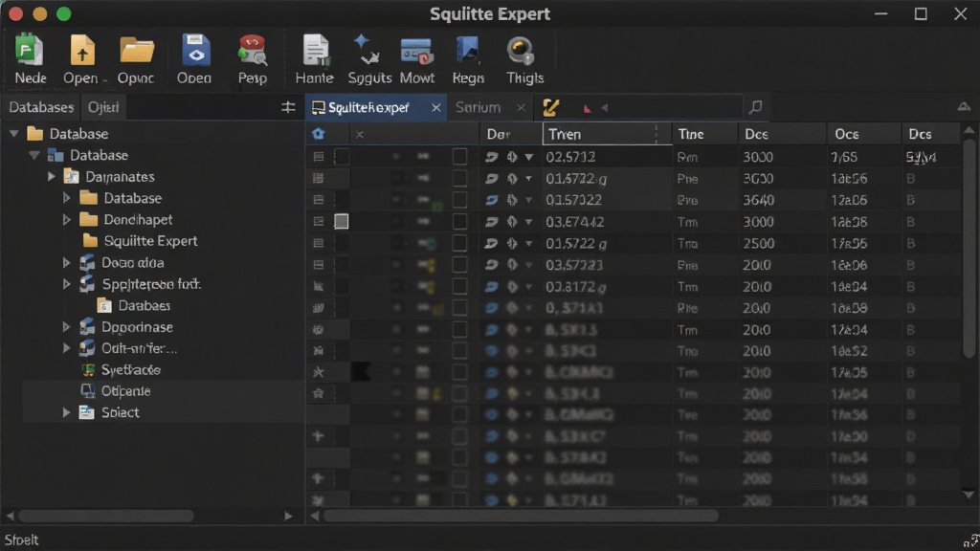The width and height of the screenshot is (980, 551).
Task: Click the Open upload-arrow toolbar icon
Action: click(82, 51)
